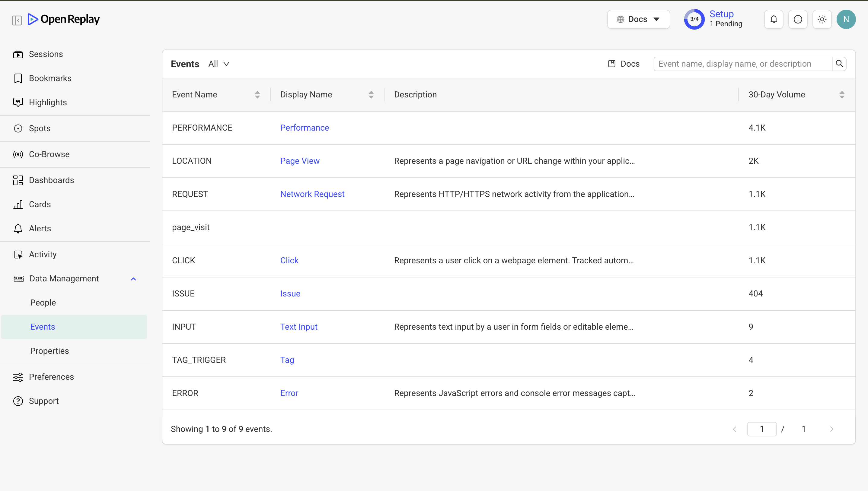Open the Text Input link
This screenshot has width=868, height=491.
pyautogui.click(x=298, y=327)
